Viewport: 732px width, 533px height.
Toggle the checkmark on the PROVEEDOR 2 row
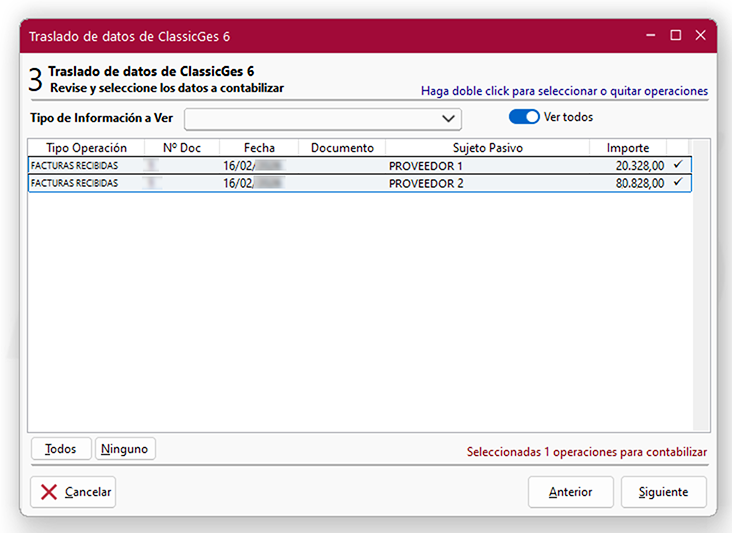pos(678,183)
